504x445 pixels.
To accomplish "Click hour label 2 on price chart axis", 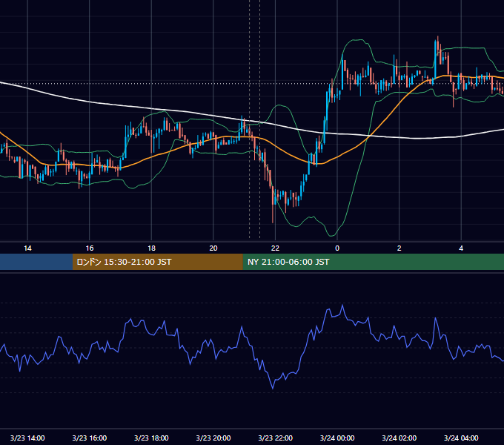I will tap(399, 248).
